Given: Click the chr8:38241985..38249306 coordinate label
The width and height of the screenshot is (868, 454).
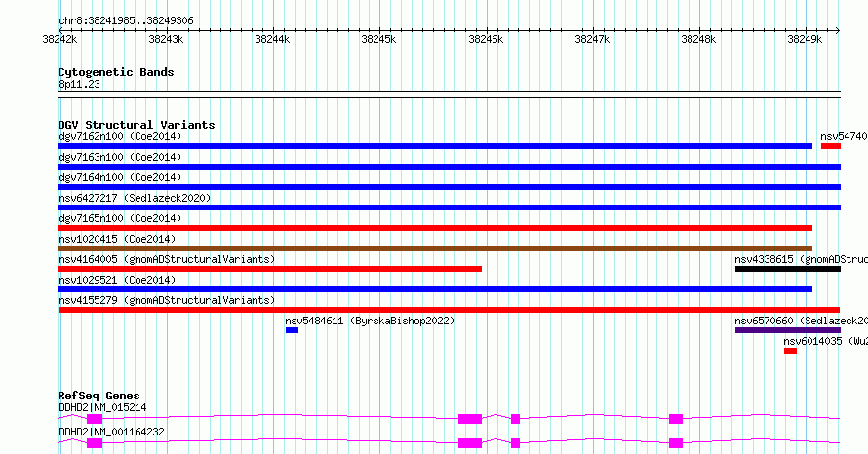Looking at the screenshot, I should (x=126, y=21).
